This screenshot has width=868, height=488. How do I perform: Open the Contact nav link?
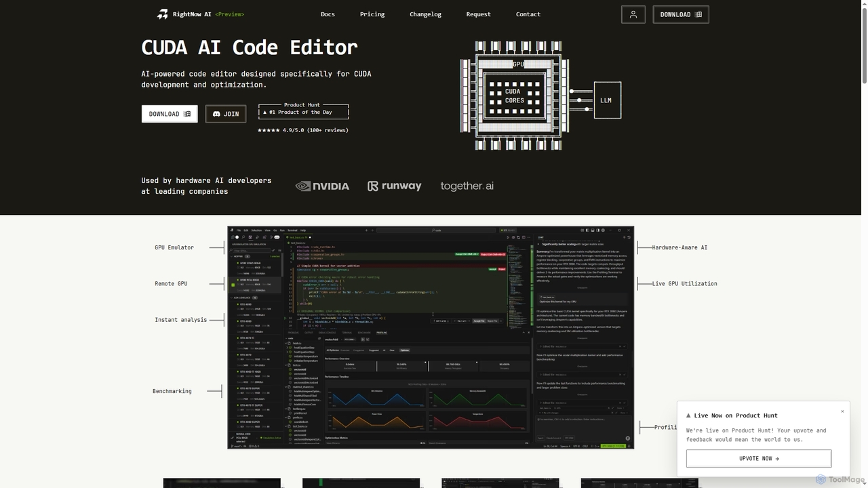pyautogui.click(x=528, y=14)
